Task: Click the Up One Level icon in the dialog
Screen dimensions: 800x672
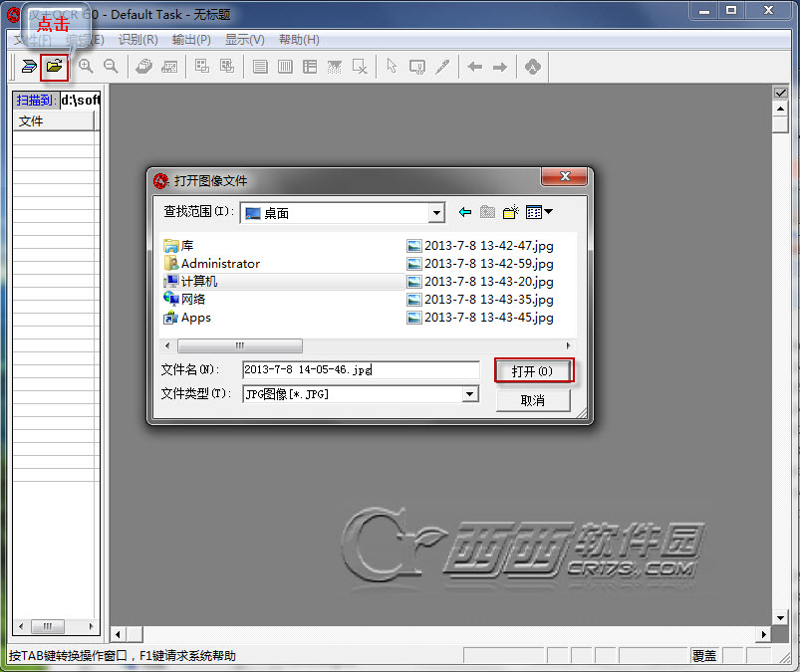Action: tap(487, 211)
